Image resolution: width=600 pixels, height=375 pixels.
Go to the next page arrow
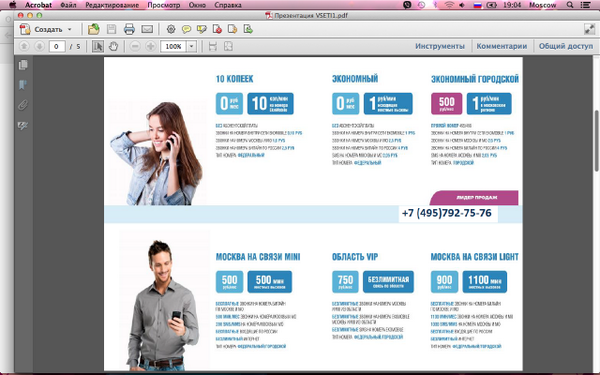click(39, 46)
